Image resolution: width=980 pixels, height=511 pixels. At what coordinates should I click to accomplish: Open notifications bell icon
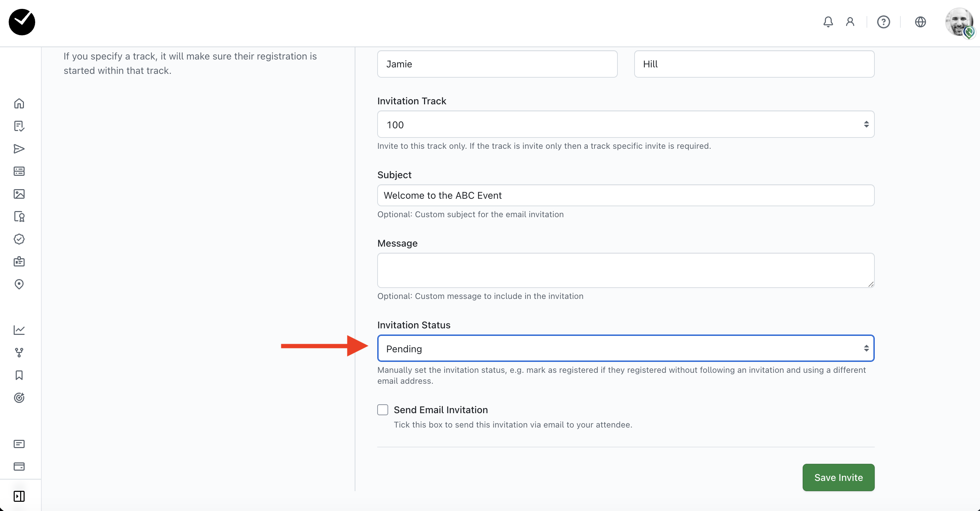(828, 22)
